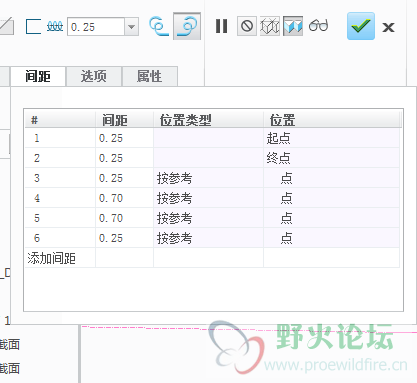This screenshot has height=383, width=417.
Task: Select the no preview icon
Action: [247, 26]
